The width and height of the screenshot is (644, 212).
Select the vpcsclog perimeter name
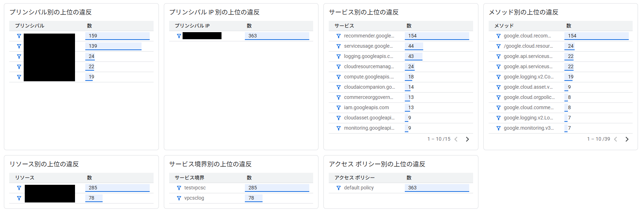click(x=194, y=198)
